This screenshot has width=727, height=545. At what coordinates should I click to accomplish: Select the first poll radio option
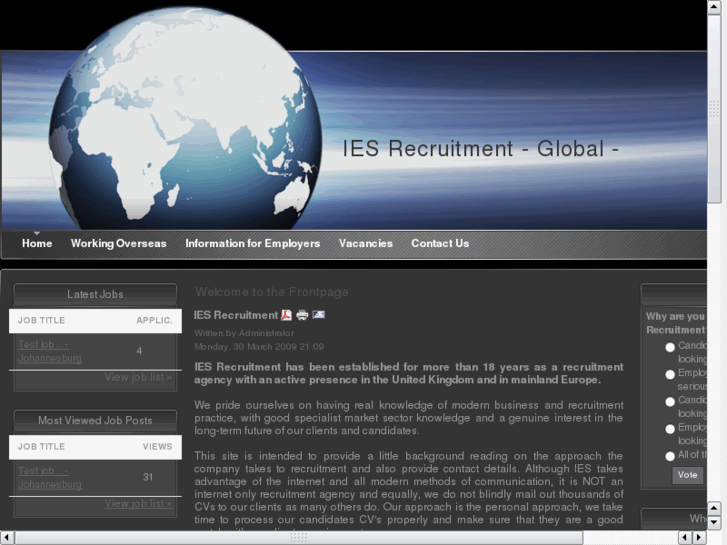tap(670, 347)
